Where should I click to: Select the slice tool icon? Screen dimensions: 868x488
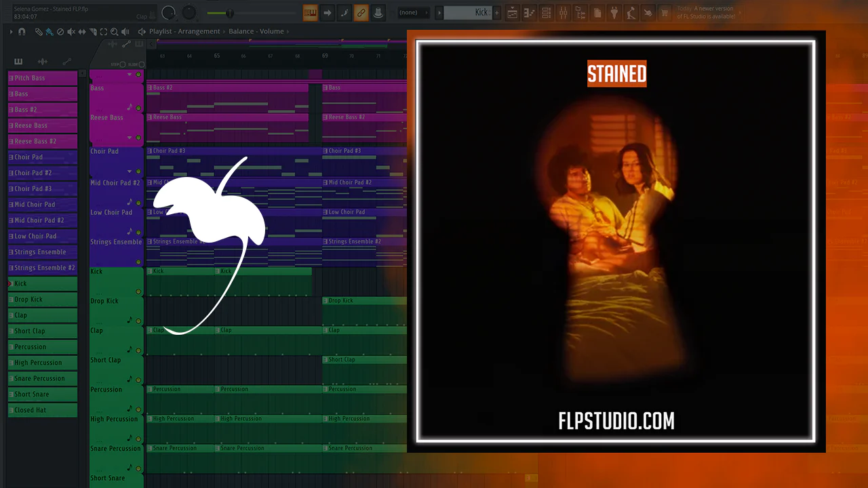coord(93,32)
